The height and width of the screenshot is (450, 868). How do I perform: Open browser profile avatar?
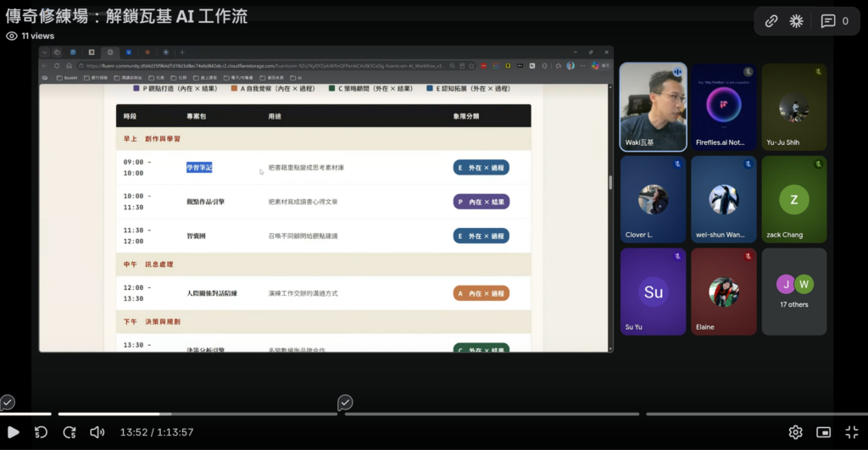click(x=570, y=66)
